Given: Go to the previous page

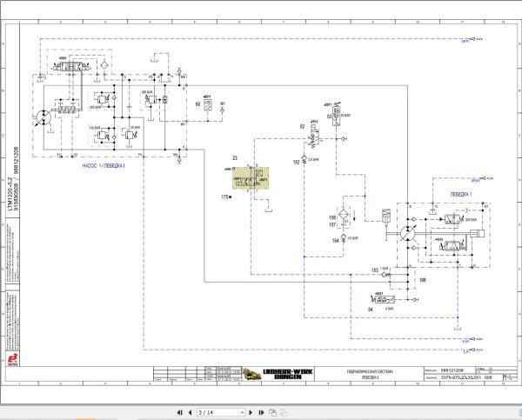Looking at the screenshot, I should click(190, 413).
